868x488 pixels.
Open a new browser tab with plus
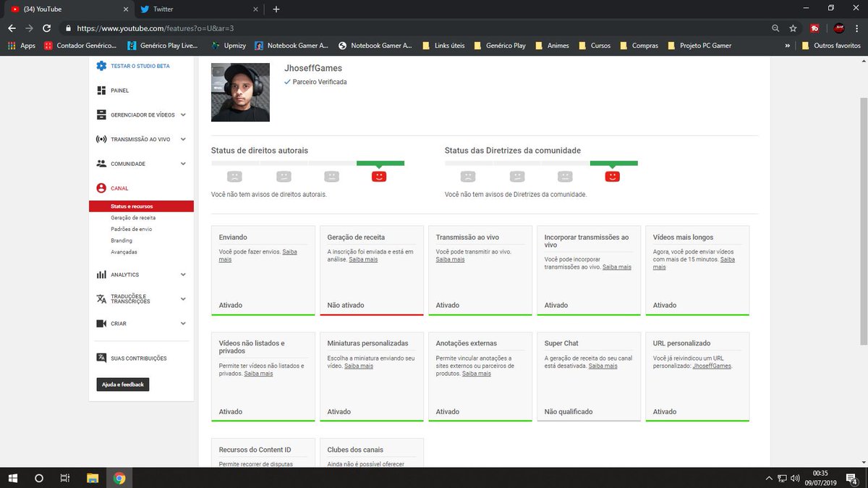click(x=276, y=9)
